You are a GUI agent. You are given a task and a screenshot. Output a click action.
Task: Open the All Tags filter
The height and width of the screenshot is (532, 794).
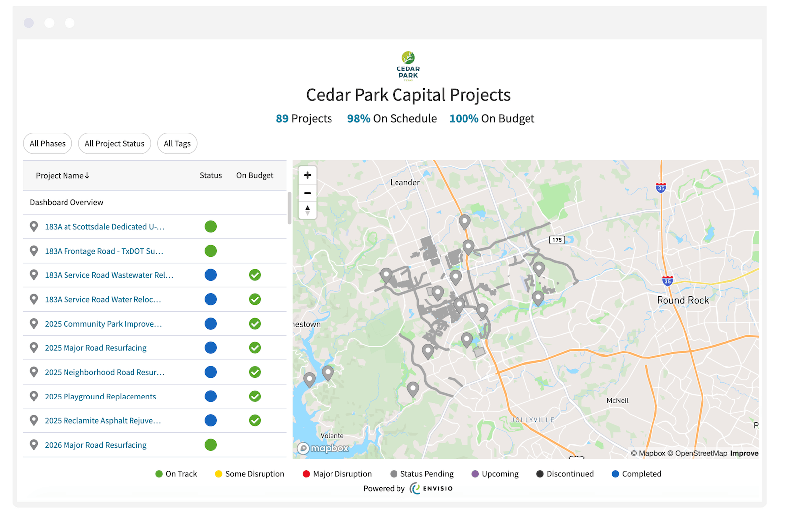[177, 144]
